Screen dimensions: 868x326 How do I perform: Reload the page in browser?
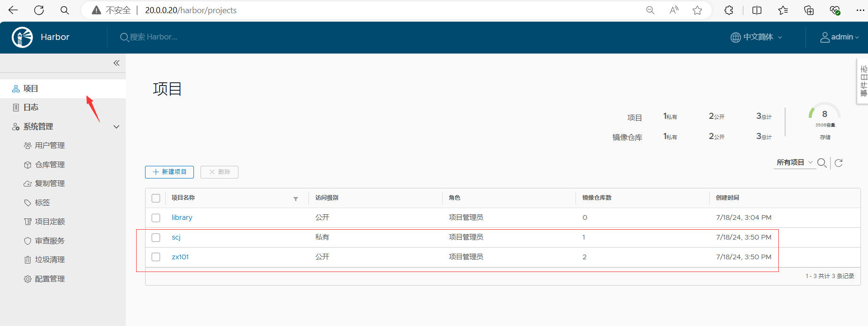coord(39,10)
